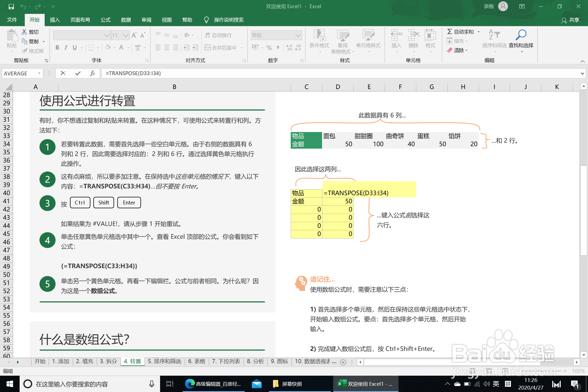Toggle Underline formatting button
The height and width of the screenshot is (392, 588).
[75, 48]
